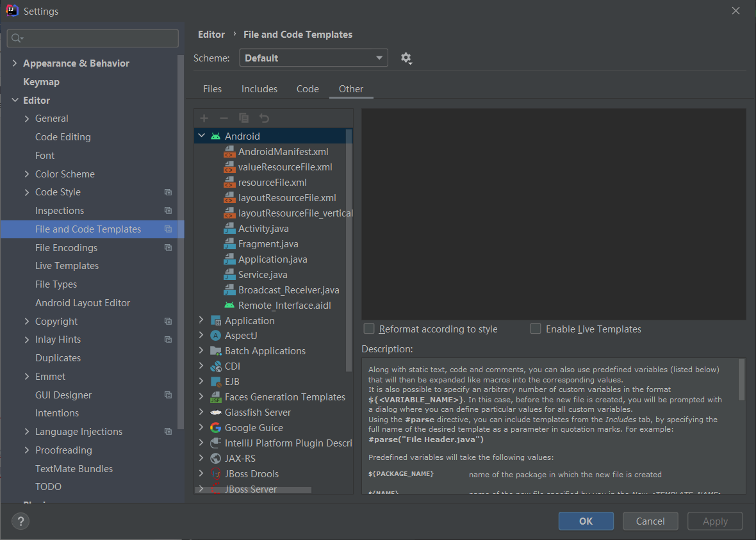
Task: Click the AndroidManifest.xml file icon
Action: click(229, 151)
